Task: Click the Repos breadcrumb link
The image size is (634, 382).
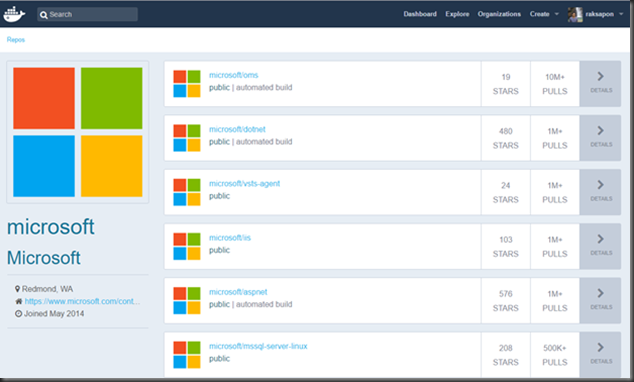Action: pos(16,40)
